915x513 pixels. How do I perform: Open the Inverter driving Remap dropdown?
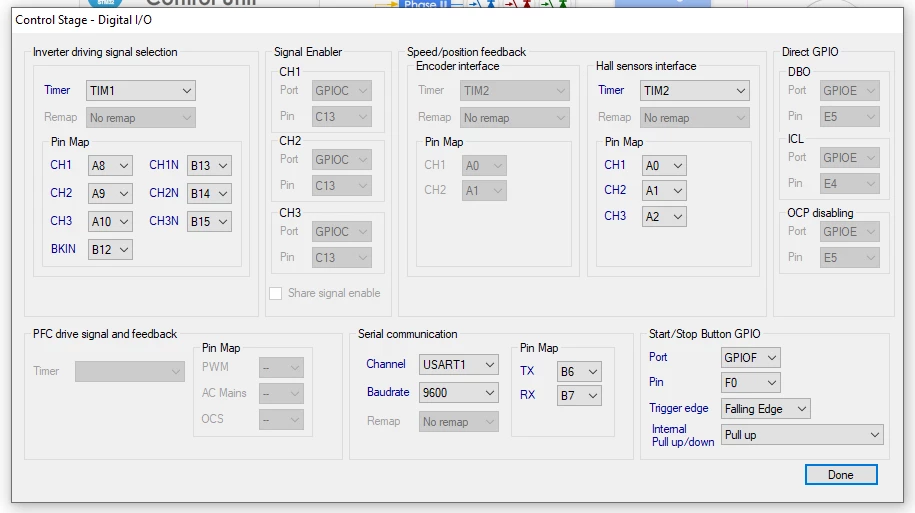click(141, 118)
